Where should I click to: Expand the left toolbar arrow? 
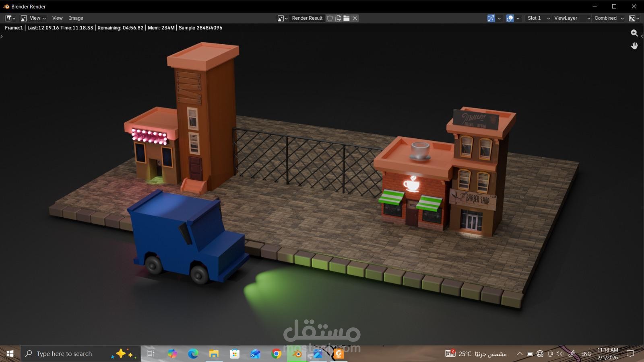(x=2, y=36)
